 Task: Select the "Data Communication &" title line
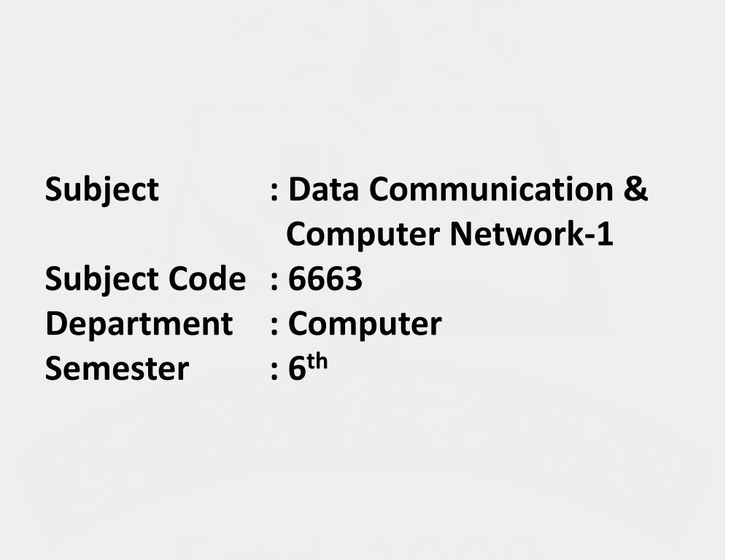coord(468,189)
